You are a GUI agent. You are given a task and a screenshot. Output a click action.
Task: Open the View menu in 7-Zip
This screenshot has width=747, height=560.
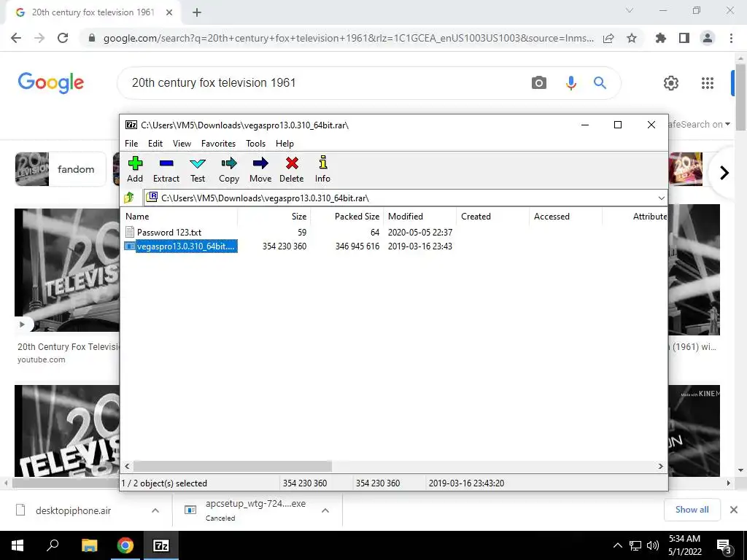coord(182,144)
